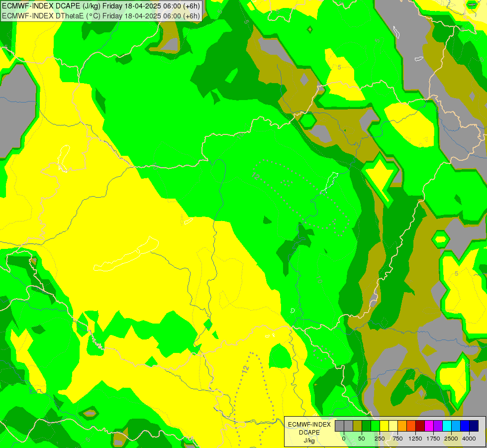Viewport: 487px width, 448px height.
Task: Click the legend value label 2500
Action: 451,439
